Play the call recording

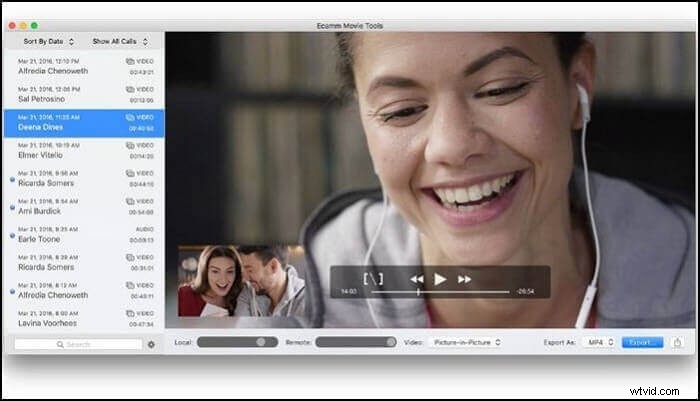440,280
